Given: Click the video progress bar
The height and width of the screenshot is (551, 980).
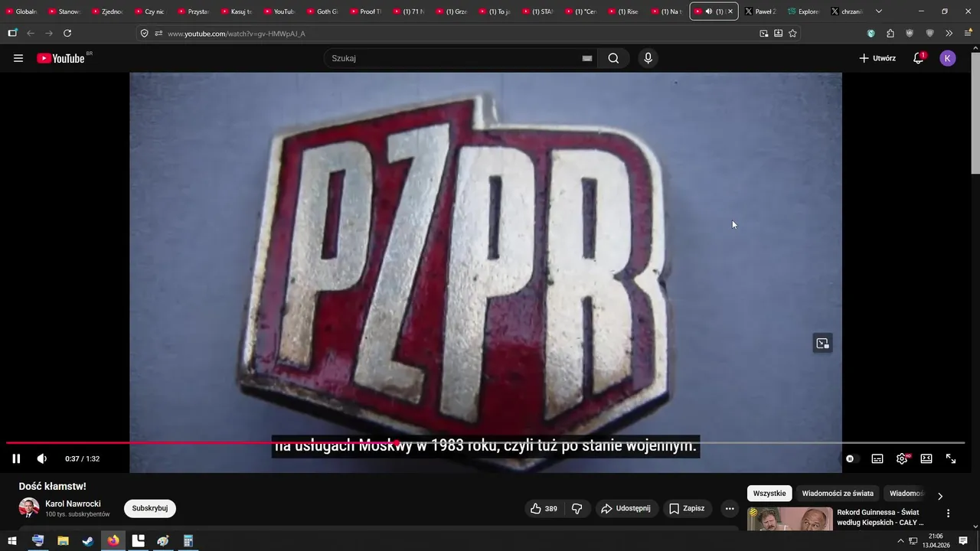Looking at the screenshot, I should click(485, 442).
